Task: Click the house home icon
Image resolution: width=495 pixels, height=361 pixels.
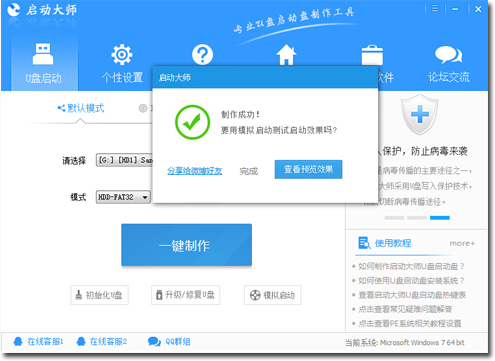Action: tap(286, 55)
